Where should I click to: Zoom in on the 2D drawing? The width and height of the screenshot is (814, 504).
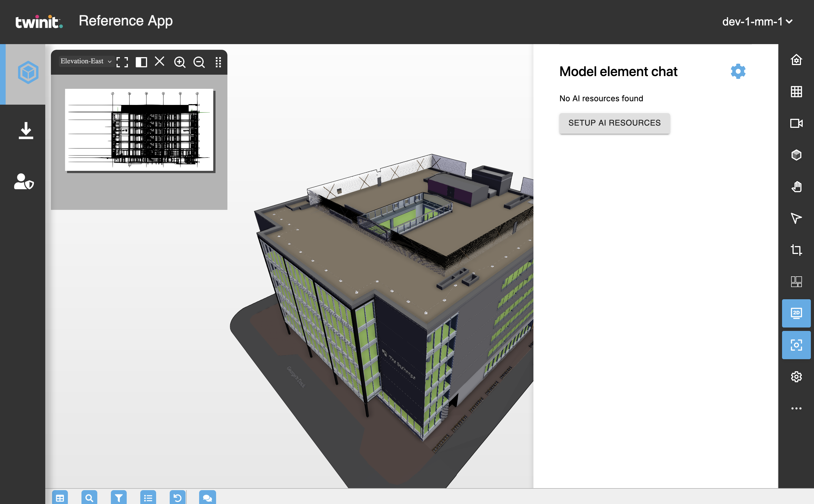click(x=180, y=62)
